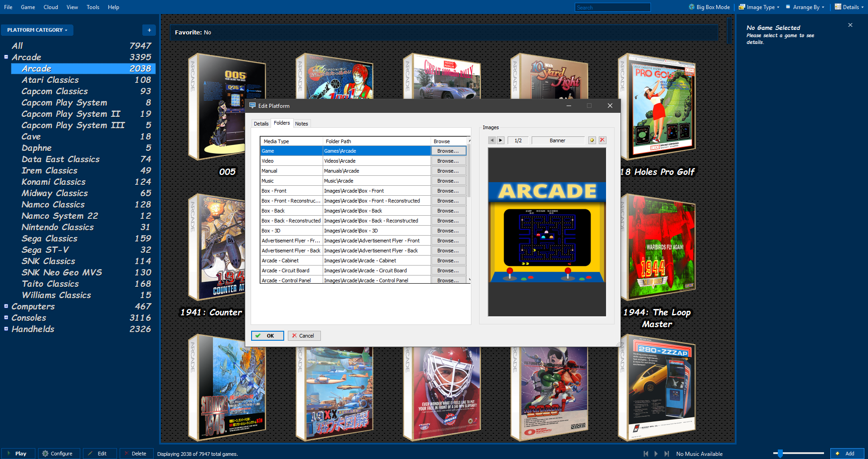Show next platform image
The height and width of the screenshot is (459, 868).
point(500,140)
